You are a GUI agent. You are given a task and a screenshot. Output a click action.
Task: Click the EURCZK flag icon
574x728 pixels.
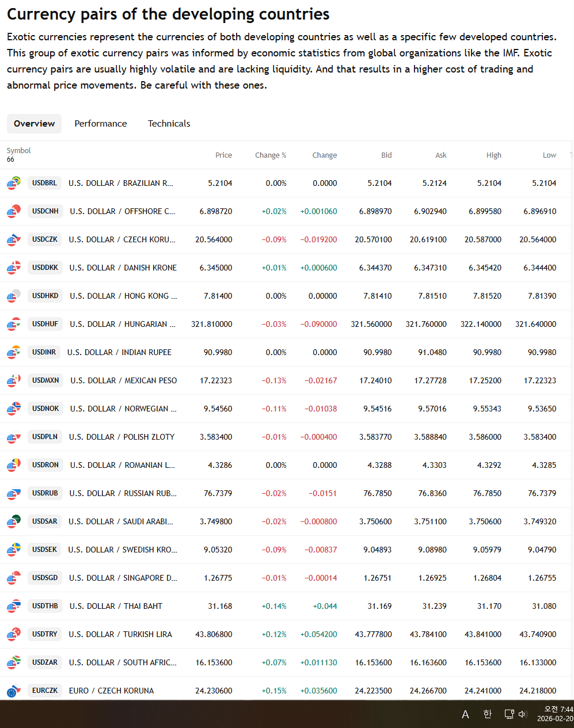click(x=14, y=691)
